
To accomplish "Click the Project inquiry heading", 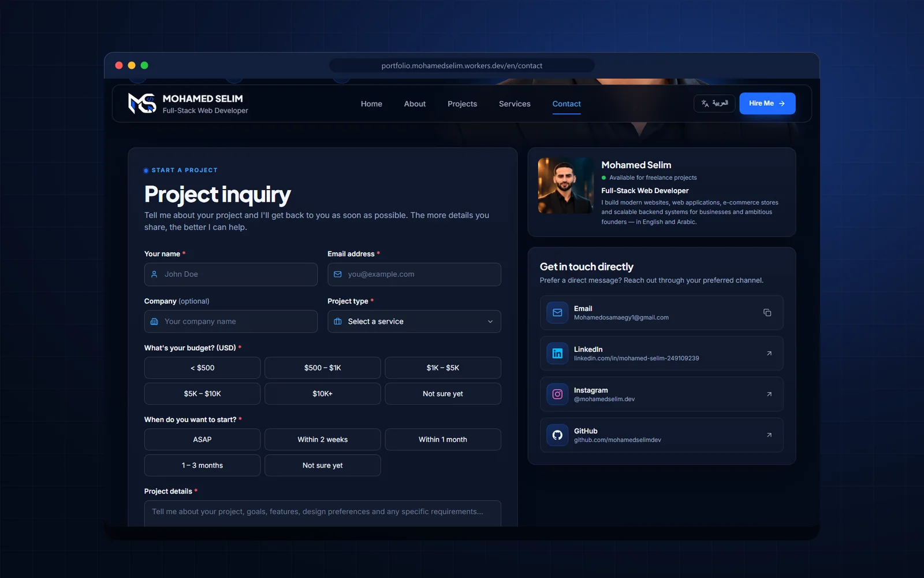I will [217, 195].
